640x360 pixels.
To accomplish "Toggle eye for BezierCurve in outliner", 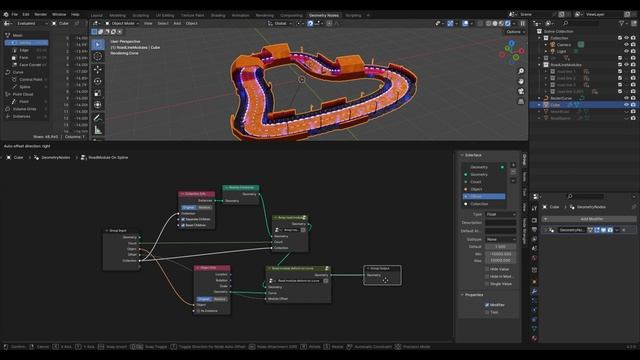I will pyautogui.click(x=626, y=98).
